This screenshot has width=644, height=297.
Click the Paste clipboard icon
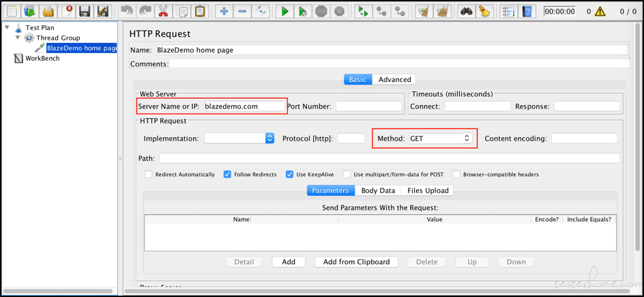pyautogui.click(x=200, y=12)
